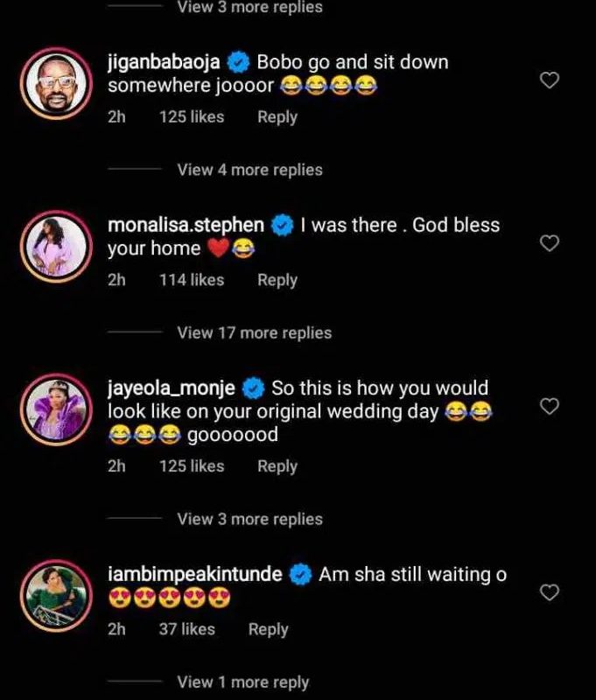Viewport: 596px width, 700px height.
Task: Reply to jayeola_monje's comment
Action: click(277, 466)
